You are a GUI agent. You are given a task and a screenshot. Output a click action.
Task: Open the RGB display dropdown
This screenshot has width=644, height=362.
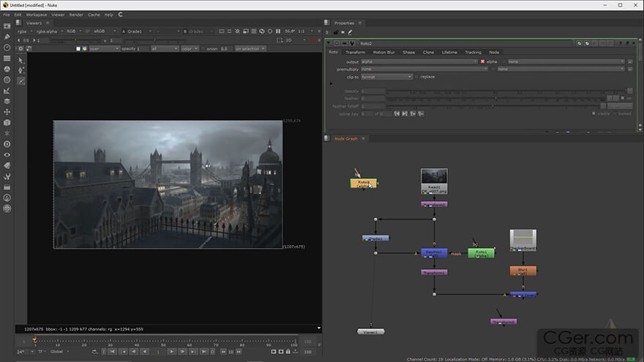[74, 31]
